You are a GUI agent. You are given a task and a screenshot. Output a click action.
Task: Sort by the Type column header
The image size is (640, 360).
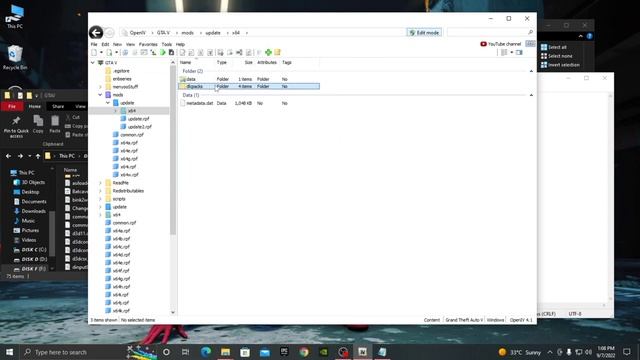(222, 62)
